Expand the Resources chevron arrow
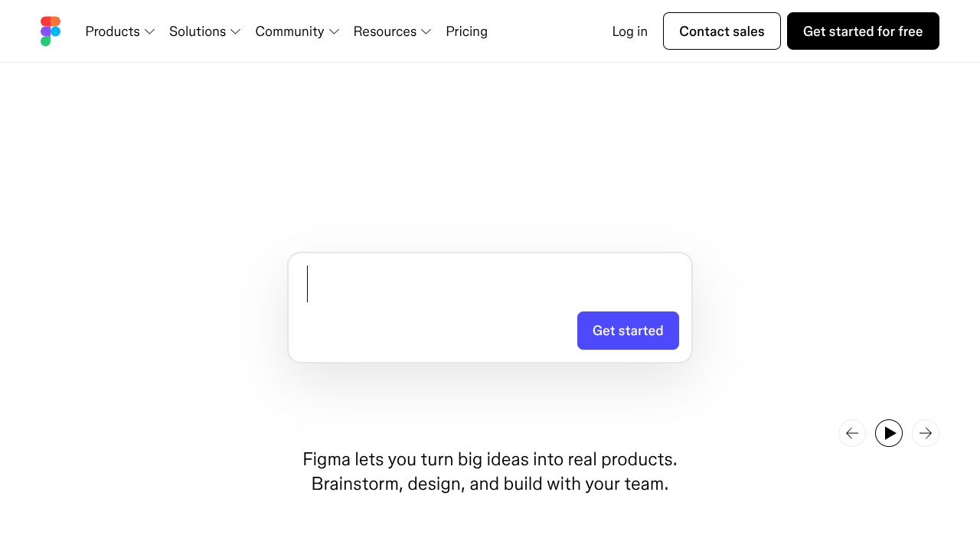This screenshot has width=980, height=551. [x=426, y=32]
